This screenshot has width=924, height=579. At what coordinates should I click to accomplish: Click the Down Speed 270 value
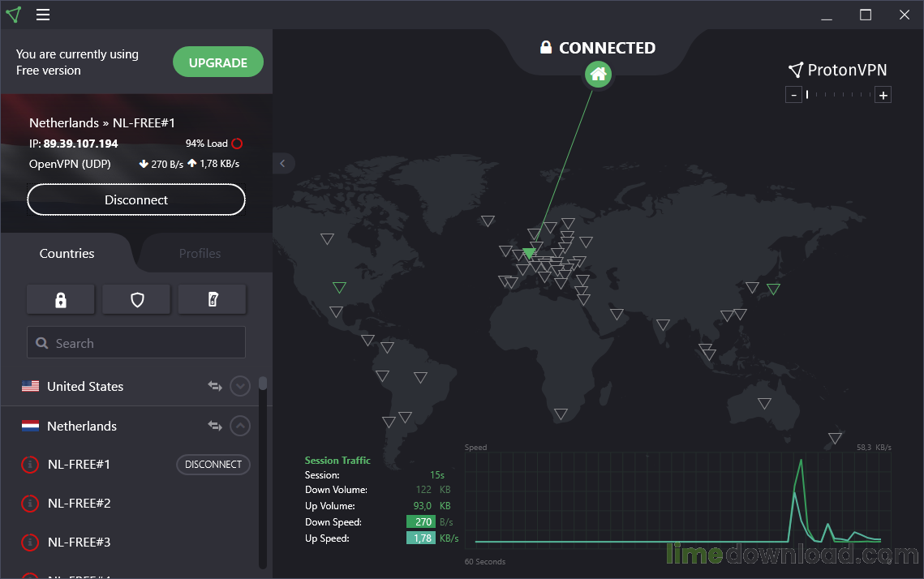click(421, 522)
